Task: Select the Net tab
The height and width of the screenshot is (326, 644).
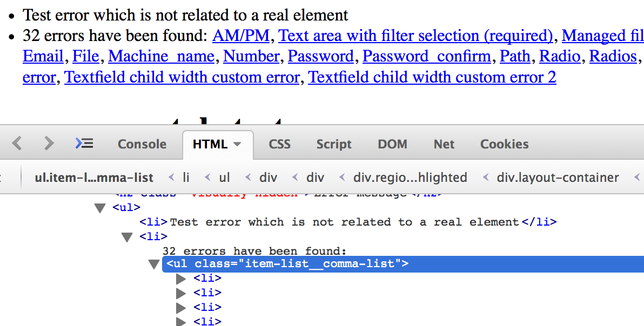Action: click(444, 144)
